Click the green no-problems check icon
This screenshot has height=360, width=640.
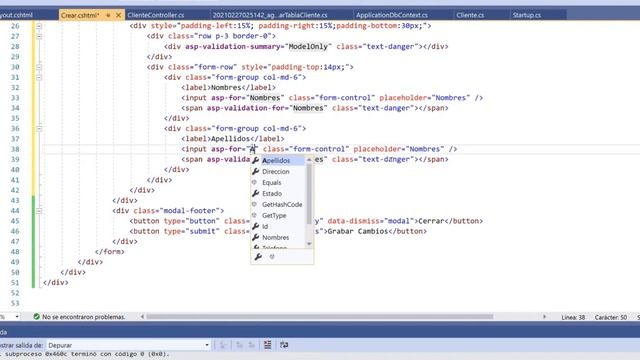tap(36, 317)
